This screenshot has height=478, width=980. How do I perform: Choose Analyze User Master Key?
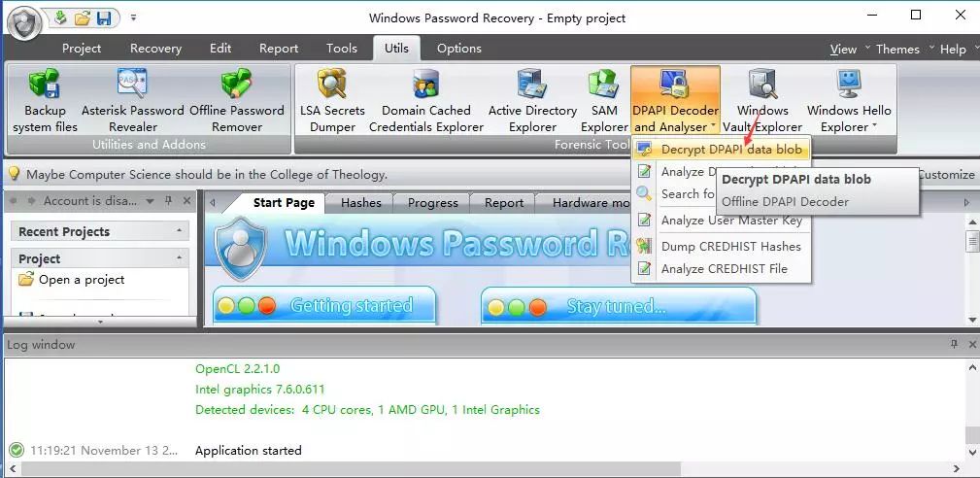(x=722, y=220)
